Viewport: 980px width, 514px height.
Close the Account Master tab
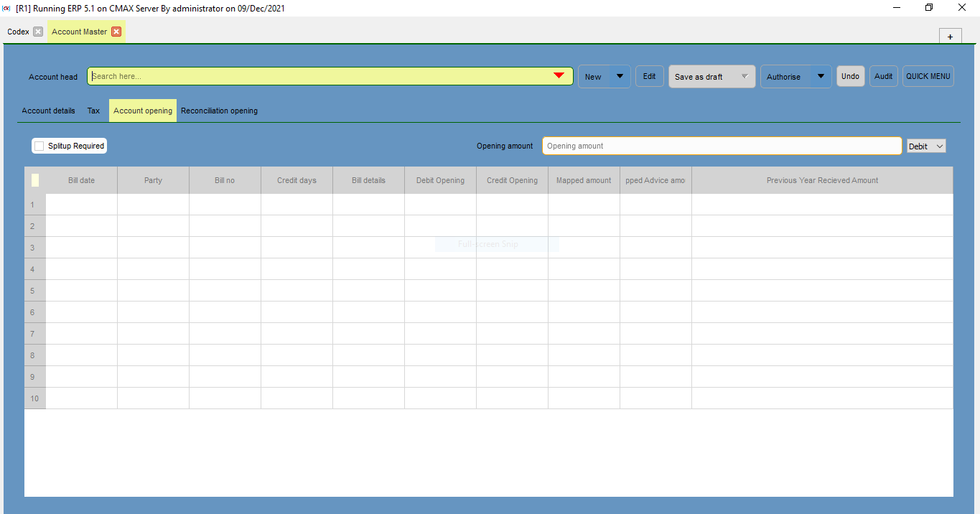click(116, 32)
